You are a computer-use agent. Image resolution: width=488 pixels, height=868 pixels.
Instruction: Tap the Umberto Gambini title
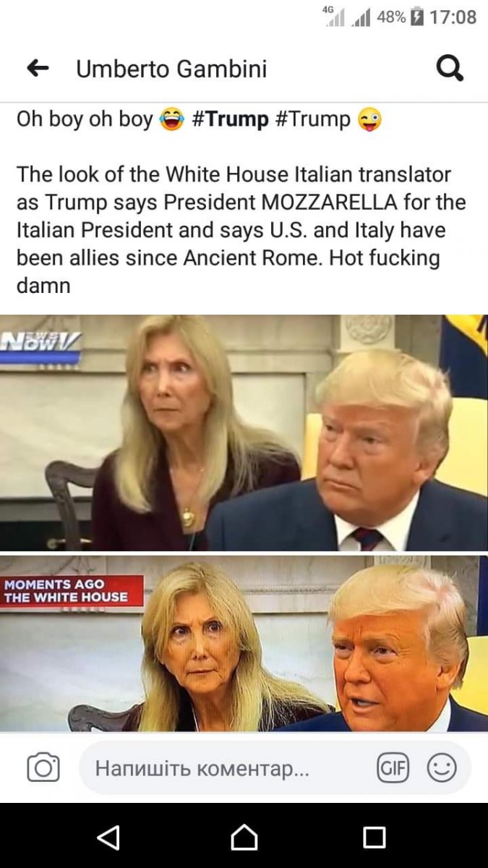tap(171, 69)
